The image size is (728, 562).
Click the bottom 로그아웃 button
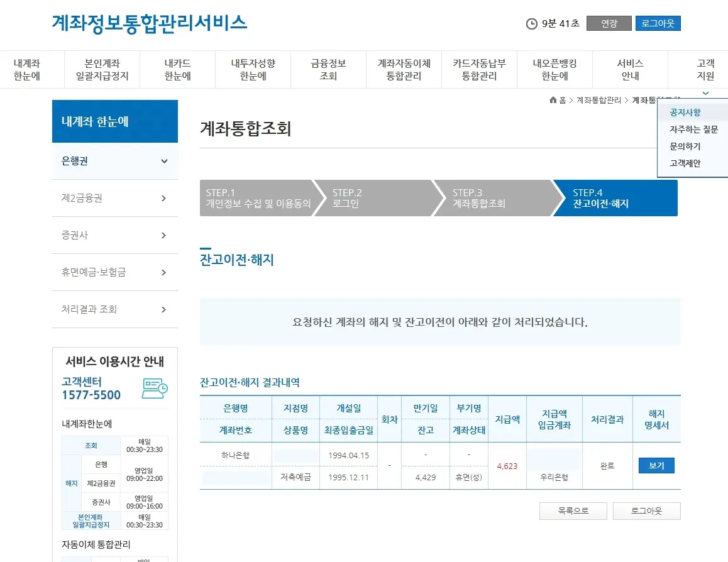pos(646,511)
